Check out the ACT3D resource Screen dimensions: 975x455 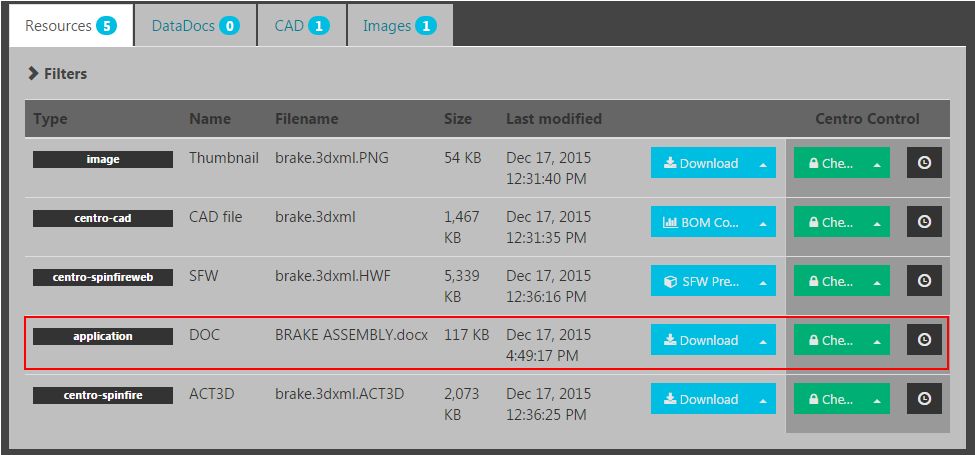(830, 399)
